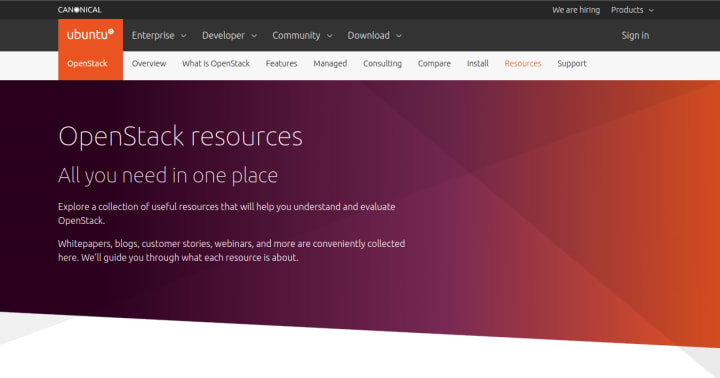Open the Compare tab
The image size is (720, 378).
tap(434, 63)
